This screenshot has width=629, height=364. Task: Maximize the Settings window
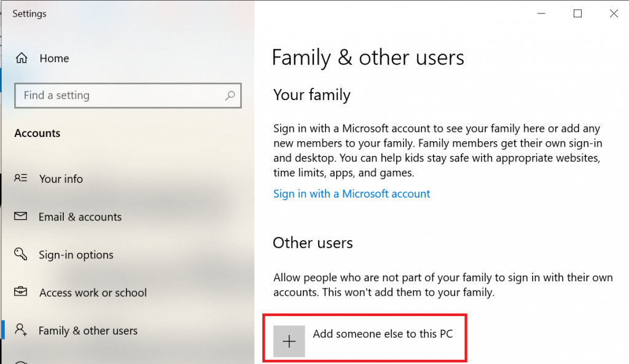pyautogui.click(x=577, y=14)
